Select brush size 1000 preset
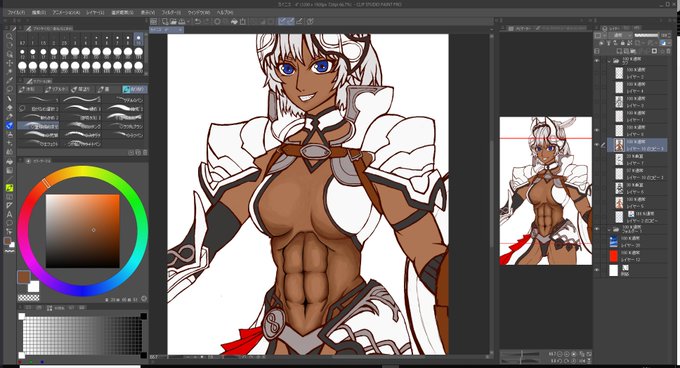The height and width of the screenshot is (368, 680). pyautogui.click(x=138, y=66)
